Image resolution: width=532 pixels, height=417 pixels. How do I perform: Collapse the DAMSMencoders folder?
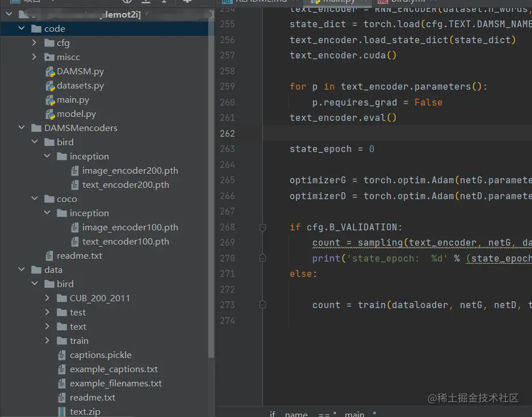click(22, 128)
